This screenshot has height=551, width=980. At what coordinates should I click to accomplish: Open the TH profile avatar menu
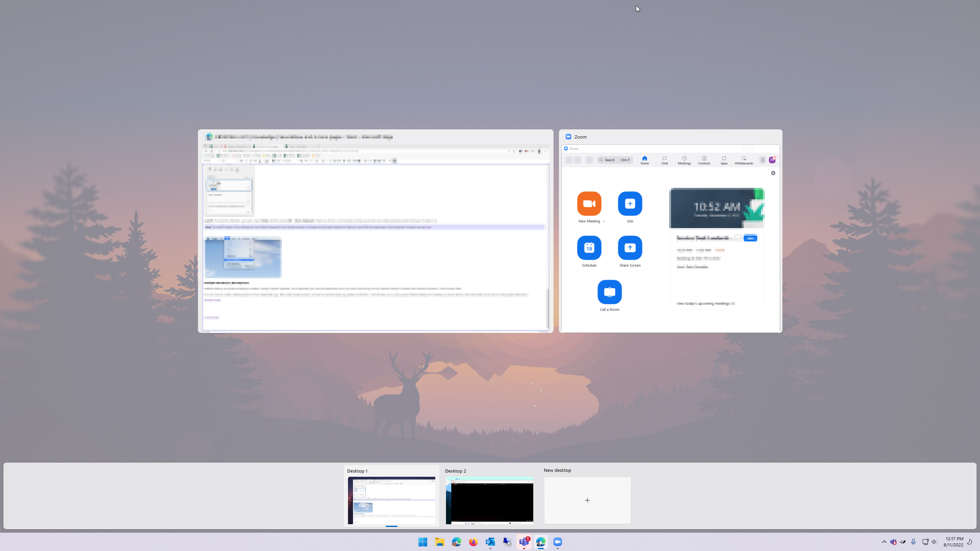click(773, 160)
